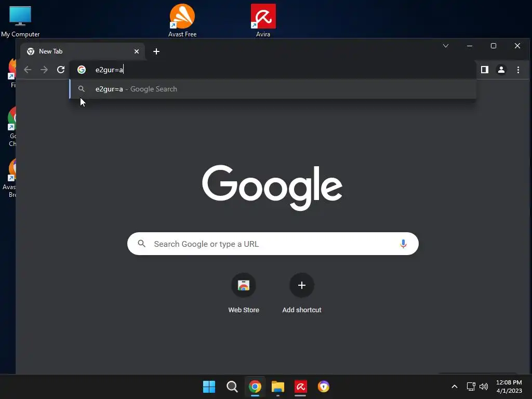Select the Avast Free desktop shortcut
The height and width of the screenshot is (399, 532).
(182, 20)
